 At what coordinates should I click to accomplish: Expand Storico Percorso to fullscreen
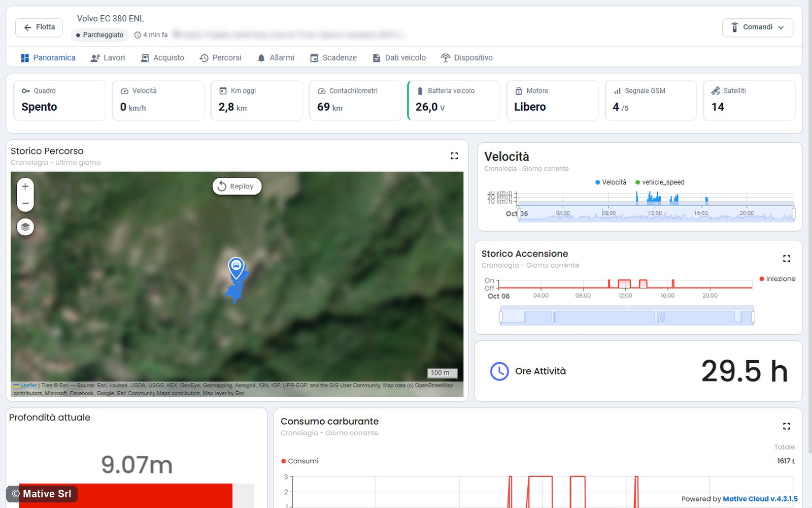coord(454,156)
